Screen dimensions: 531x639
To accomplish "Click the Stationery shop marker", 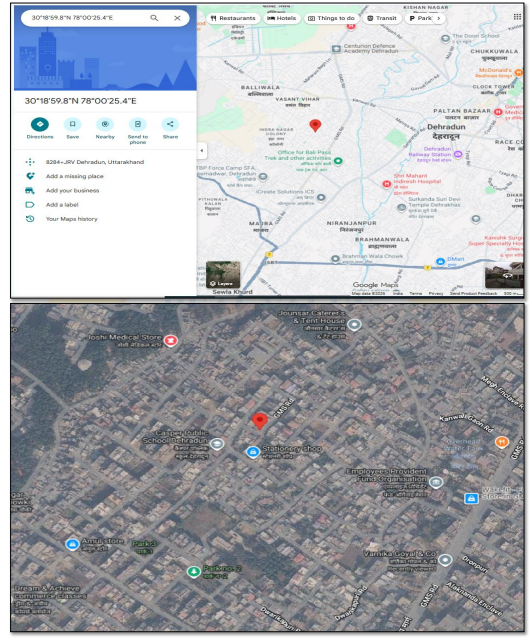I will point(253,452).
